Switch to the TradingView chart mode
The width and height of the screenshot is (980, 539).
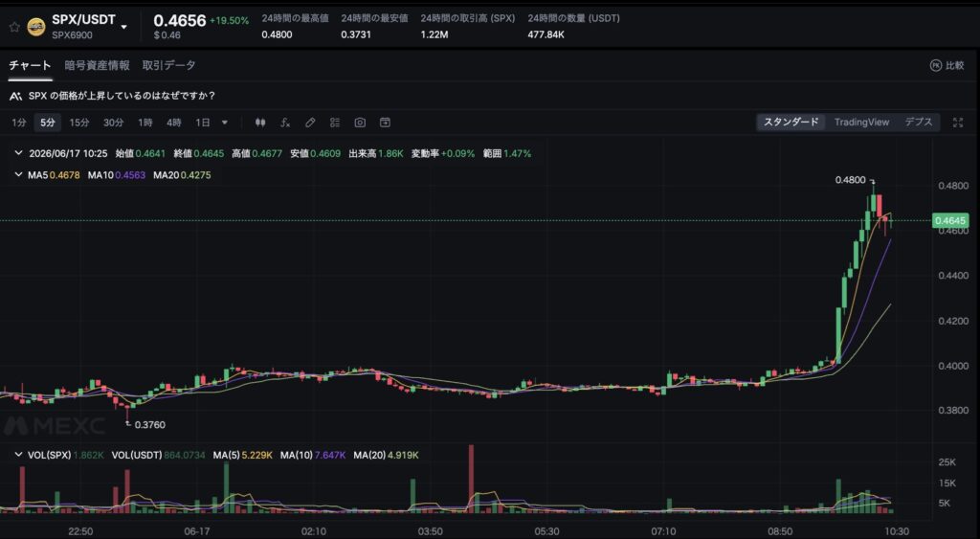click(x=861, y=122)
